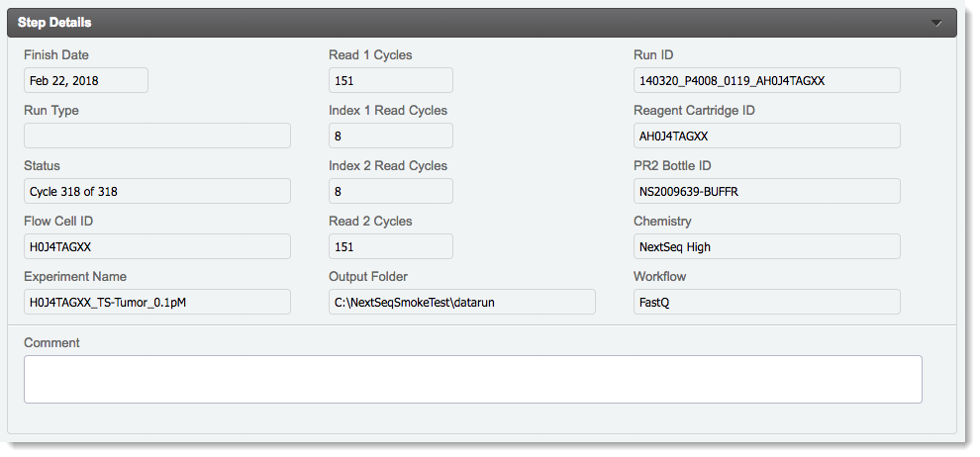
Task: Click the Comment label
Action: pos(51,343)
